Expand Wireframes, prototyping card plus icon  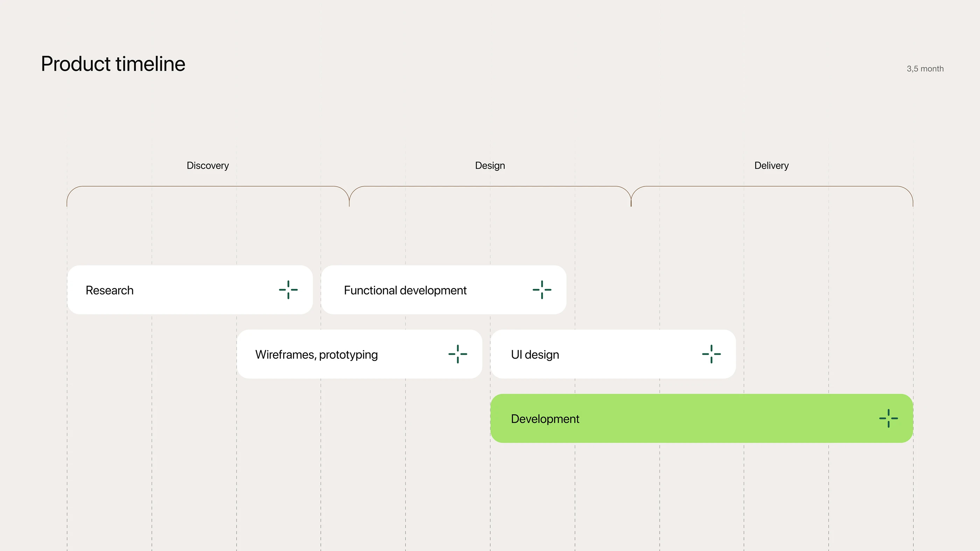458,354
